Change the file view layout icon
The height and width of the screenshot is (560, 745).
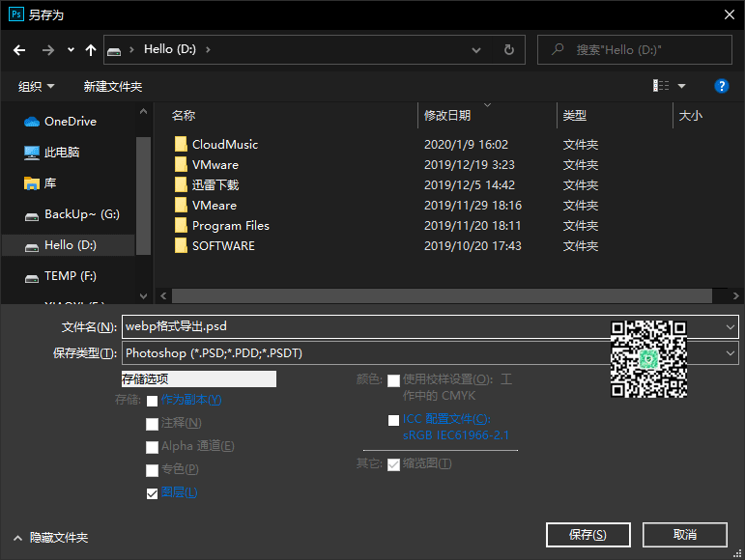pos(661,86)
